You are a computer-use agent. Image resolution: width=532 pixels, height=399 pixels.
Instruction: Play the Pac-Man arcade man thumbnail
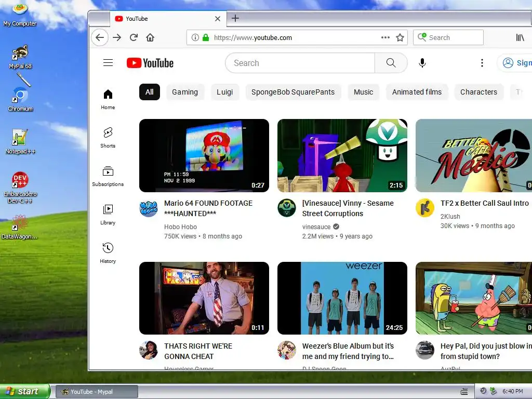point(204,298)
